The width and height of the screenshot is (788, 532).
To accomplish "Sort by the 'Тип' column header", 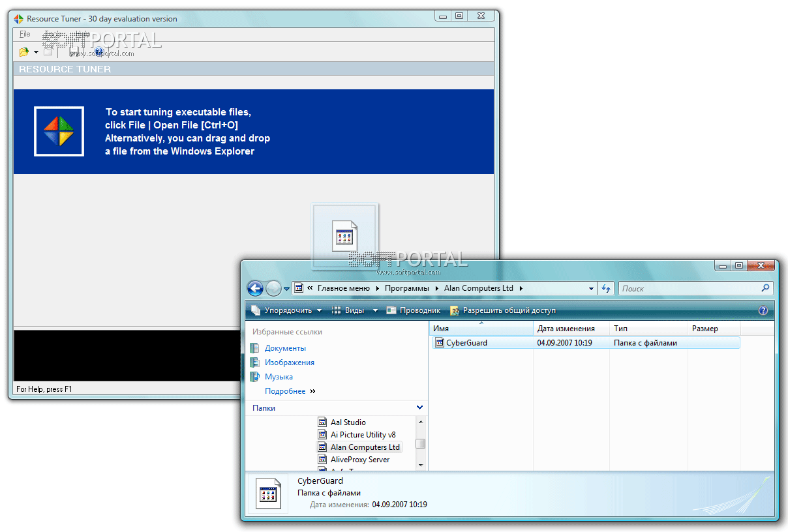I will point(649,329).
